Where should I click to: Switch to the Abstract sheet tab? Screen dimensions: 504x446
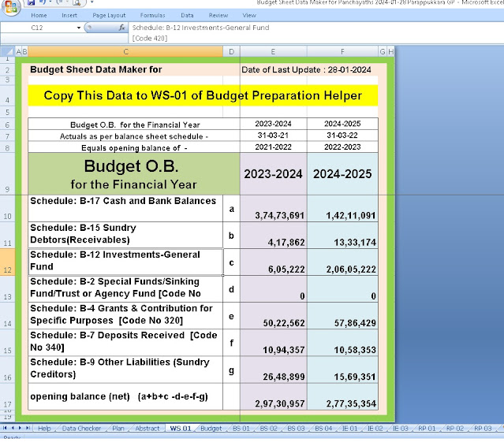[147, 429]
